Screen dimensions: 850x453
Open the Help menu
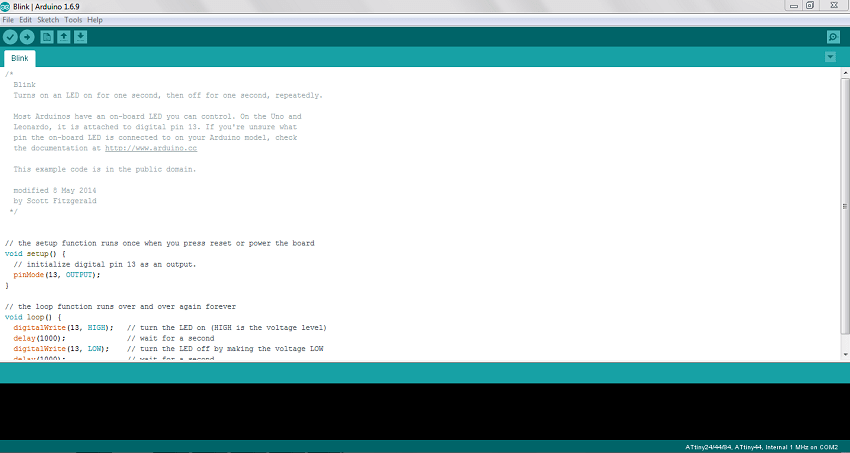tap(95, 20)
